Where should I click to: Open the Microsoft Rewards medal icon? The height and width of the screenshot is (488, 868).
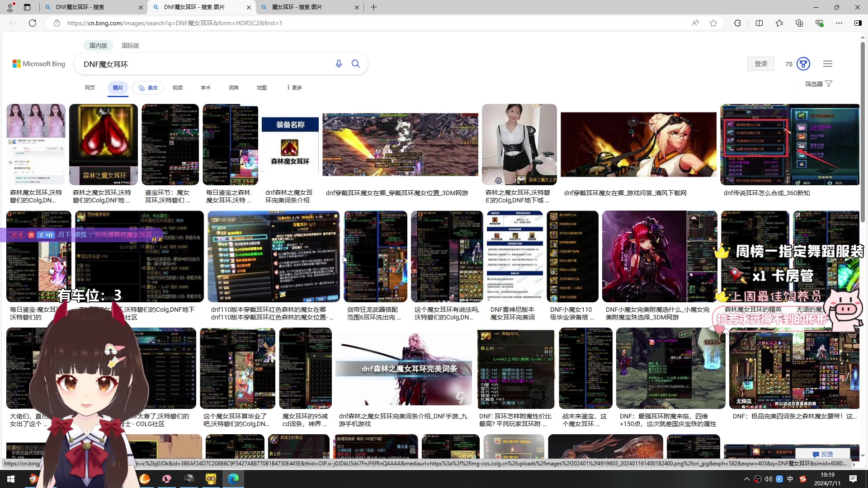click(803, 64)
